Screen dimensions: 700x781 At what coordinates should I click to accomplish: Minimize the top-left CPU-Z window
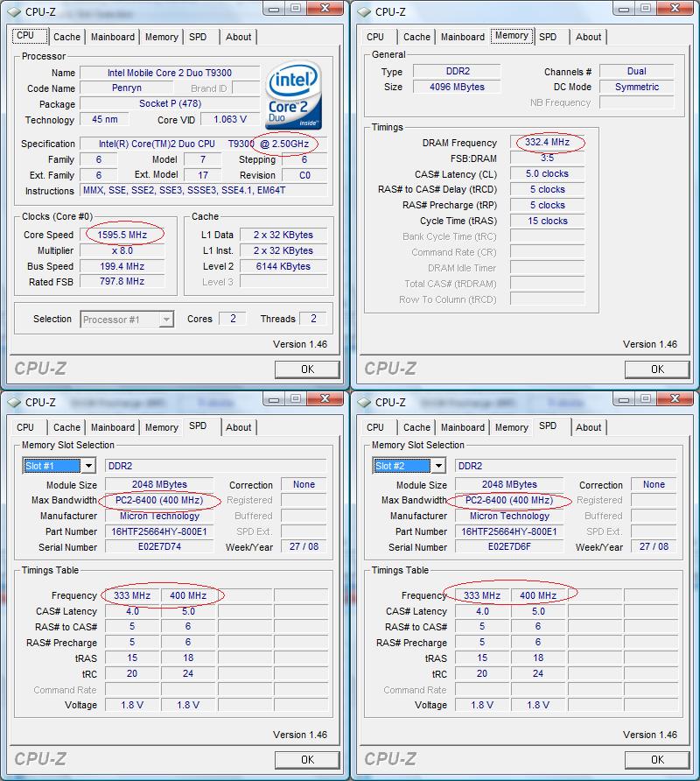pos(273,9)
